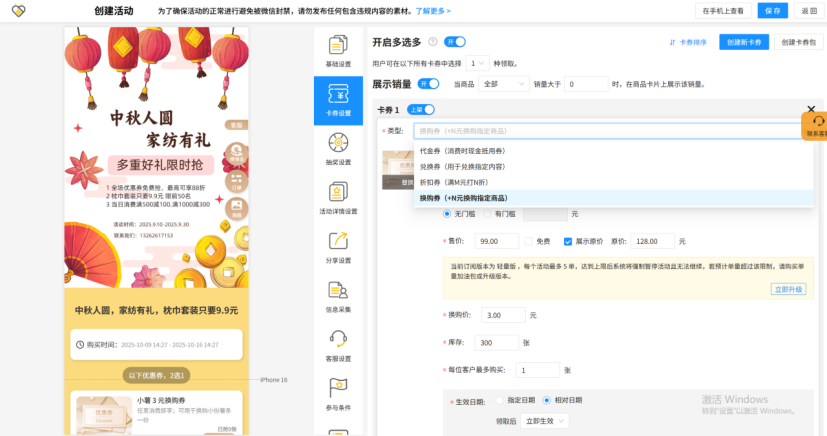
Task: Click the 购买时间 card in preview
Action: pos(157,344)
